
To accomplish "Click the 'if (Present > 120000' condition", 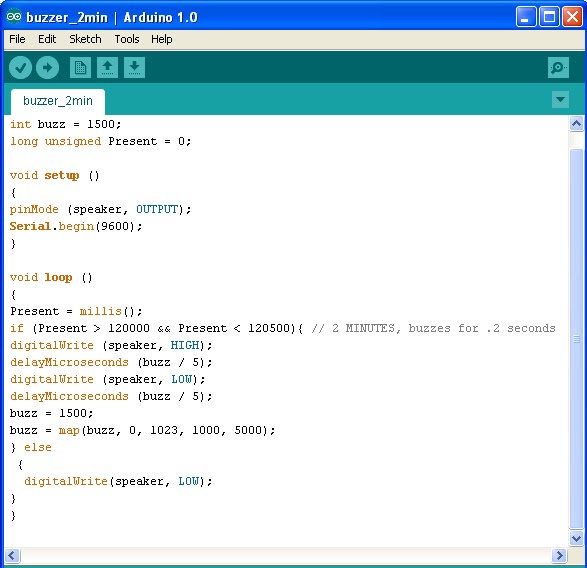I will pyautogui.click(x=156, y=328).
